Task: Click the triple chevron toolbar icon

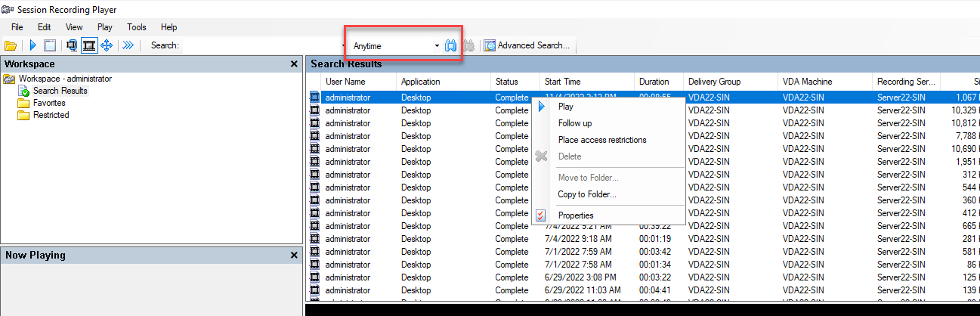Action: [128, 45]
